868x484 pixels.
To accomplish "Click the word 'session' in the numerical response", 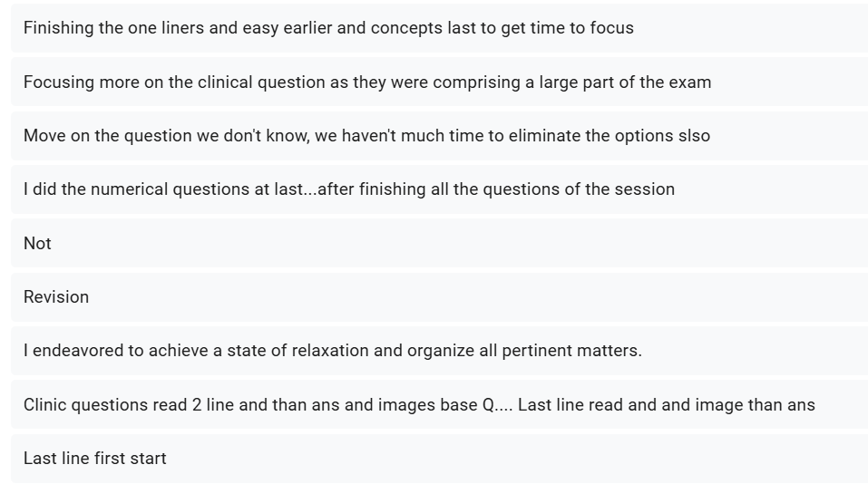I will [x=646, y=189].
